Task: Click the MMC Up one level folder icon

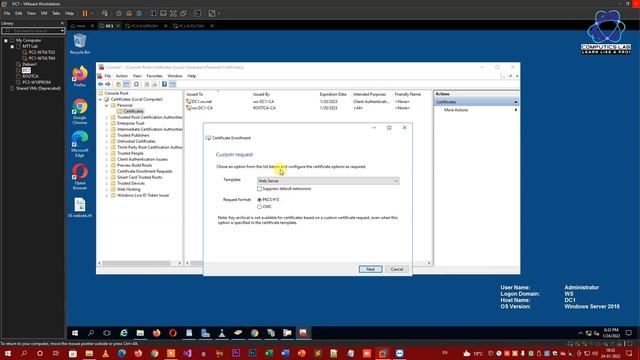Action: tap(118, 84)
